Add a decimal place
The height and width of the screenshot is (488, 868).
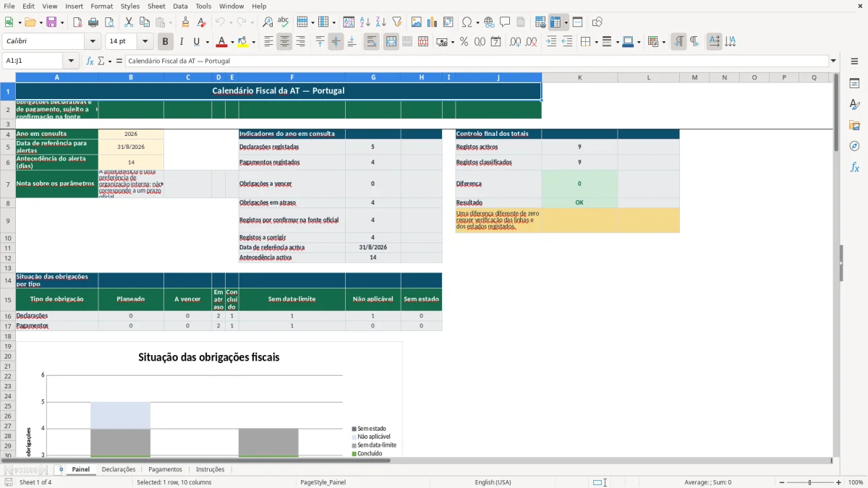pyautogui.click(x=516, y=42)
